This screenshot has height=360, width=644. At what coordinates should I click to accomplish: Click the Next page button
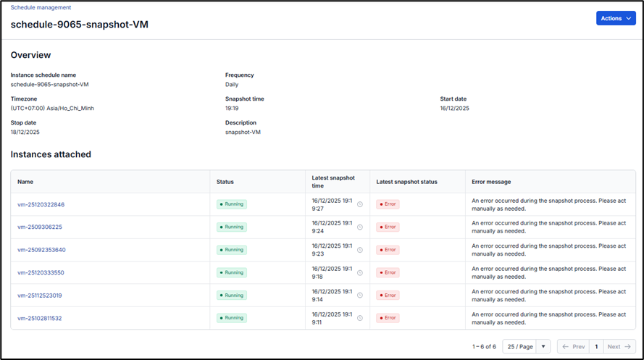(619, 346)
